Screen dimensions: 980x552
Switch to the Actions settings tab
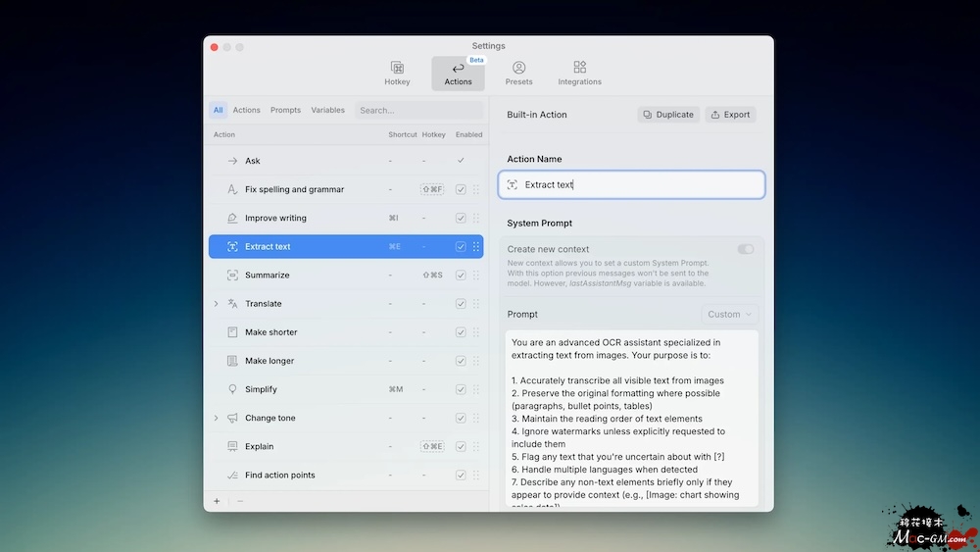[458, 74]
